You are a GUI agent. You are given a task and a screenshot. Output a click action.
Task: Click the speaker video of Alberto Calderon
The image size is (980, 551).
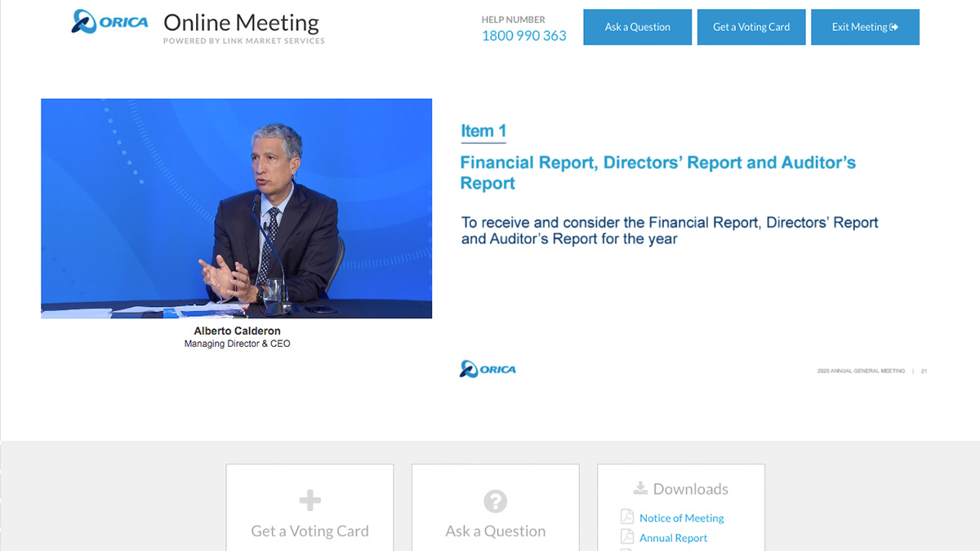point(236,208)
